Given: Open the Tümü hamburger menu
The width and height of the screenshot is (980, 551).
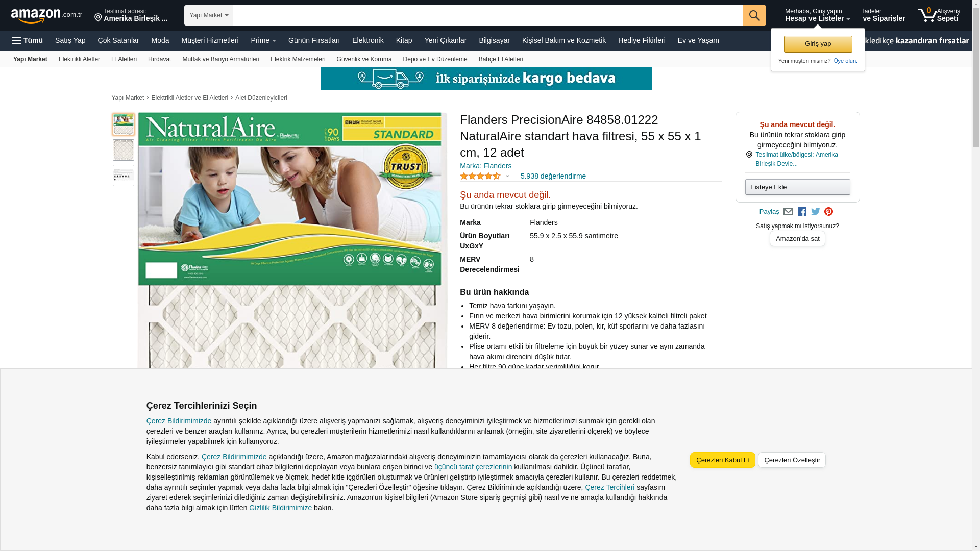Looking at the screenshot, I should click(x=28, y=40).
